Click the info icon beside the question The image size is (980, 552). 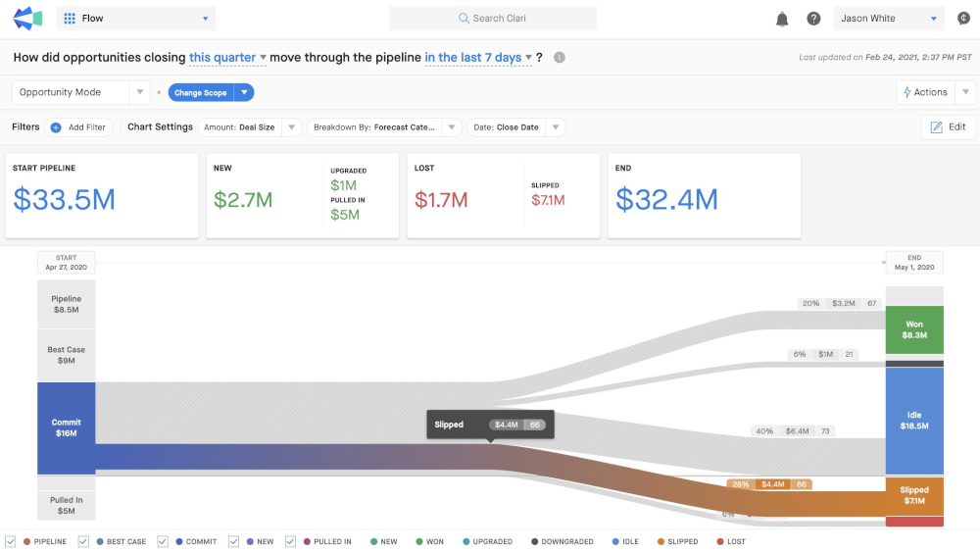tap(560, 58)
